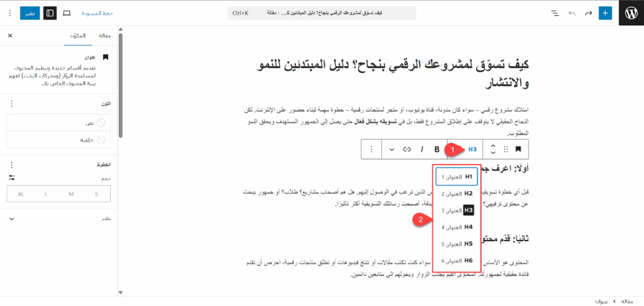Toggle the custom font size sliders icon

[x=11, y=178]
